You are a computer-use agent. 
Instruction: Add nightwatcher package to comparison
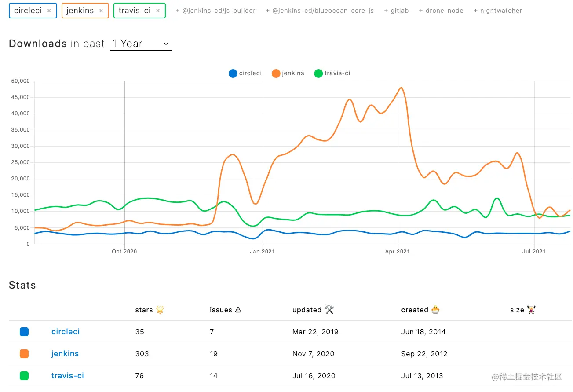click(x=498, y=11)
